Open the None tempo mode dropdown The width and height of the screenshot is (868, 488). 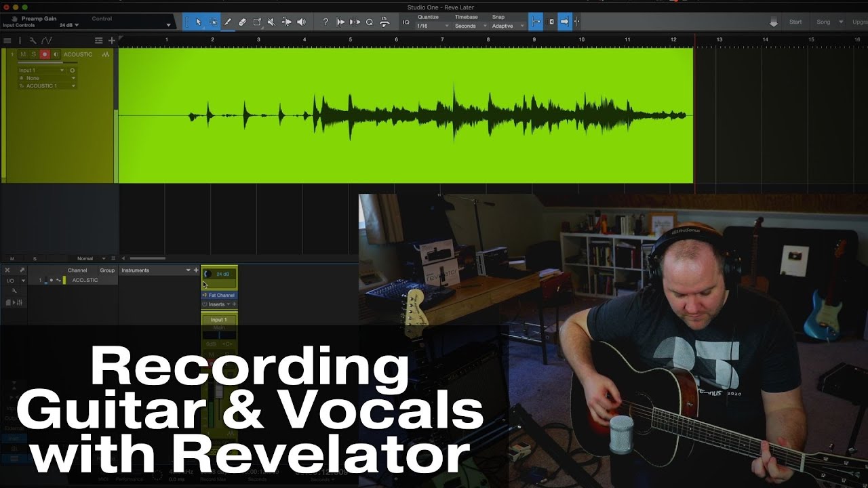point(47,78)
